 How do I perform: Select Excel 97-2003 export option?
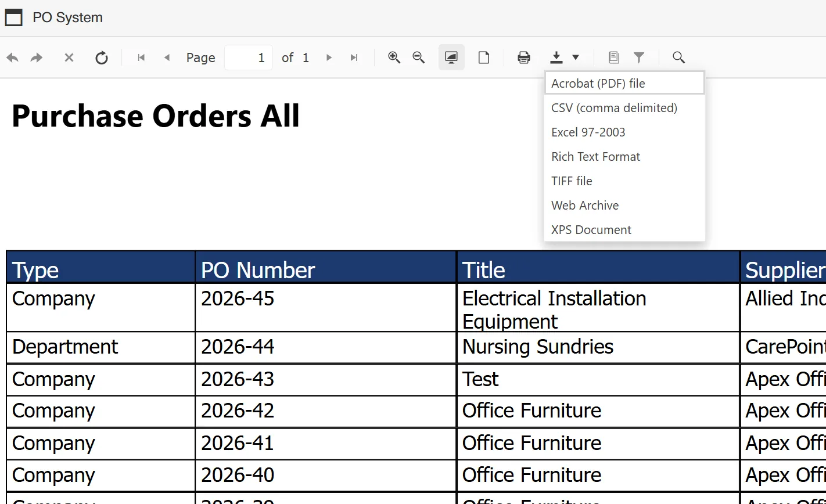(x=624, y=132)
